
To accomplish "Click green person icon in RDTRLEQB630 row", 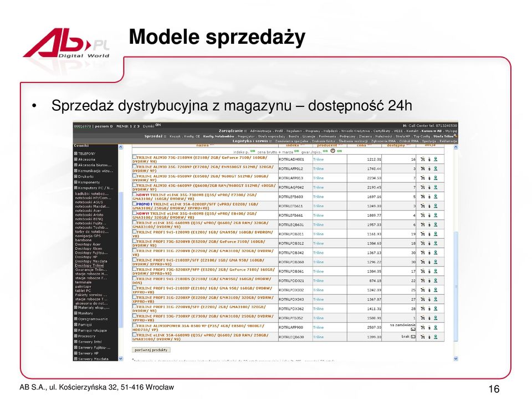I will [x=436, y=337].
